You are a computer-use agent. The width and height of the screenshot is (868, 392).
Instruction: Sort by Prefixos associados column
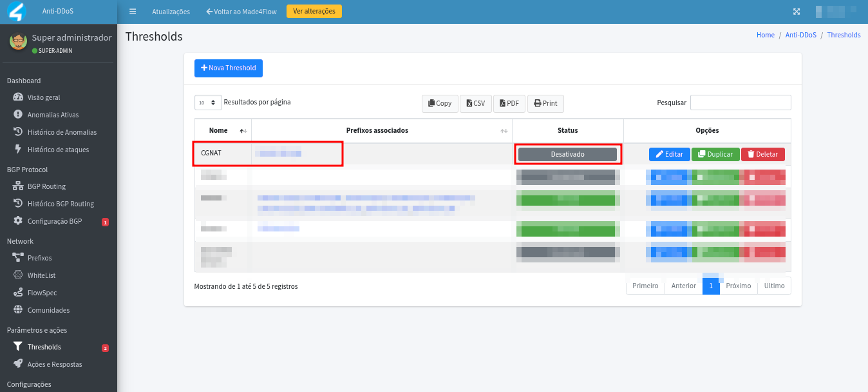coord(377,130)
